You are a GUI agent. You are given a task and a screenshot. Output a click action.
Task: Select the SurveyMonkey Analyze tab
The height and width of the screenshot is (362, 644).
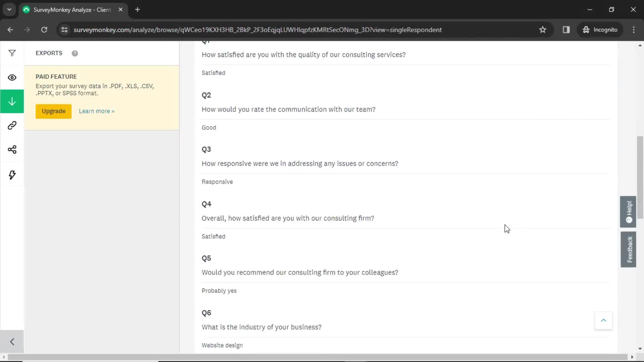tap(73, 10)
